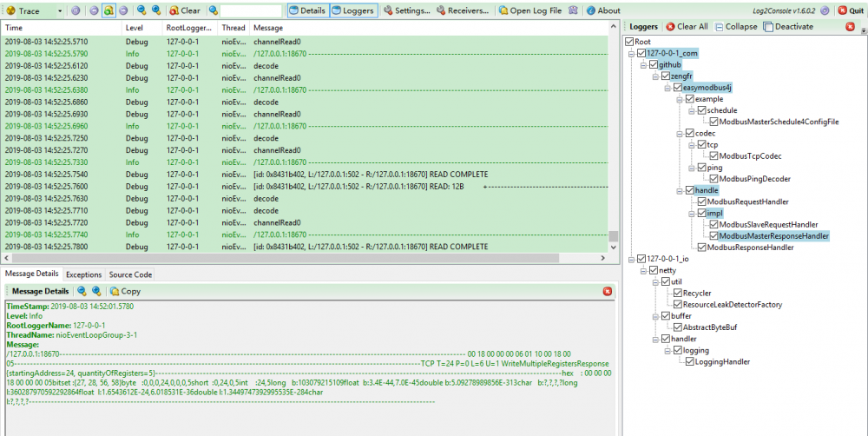Close the Message Details panel with red X

coord(608,291)
